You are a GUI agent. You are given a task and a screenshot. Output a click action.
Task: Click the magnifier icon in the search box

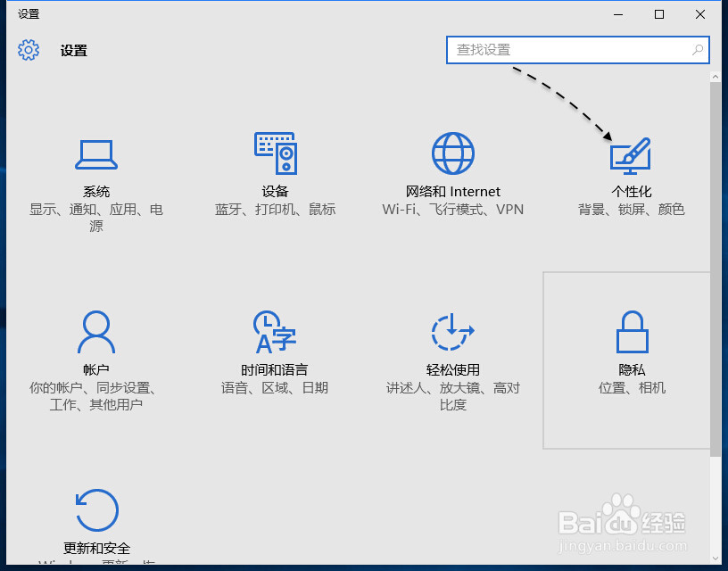click(697, 51)
